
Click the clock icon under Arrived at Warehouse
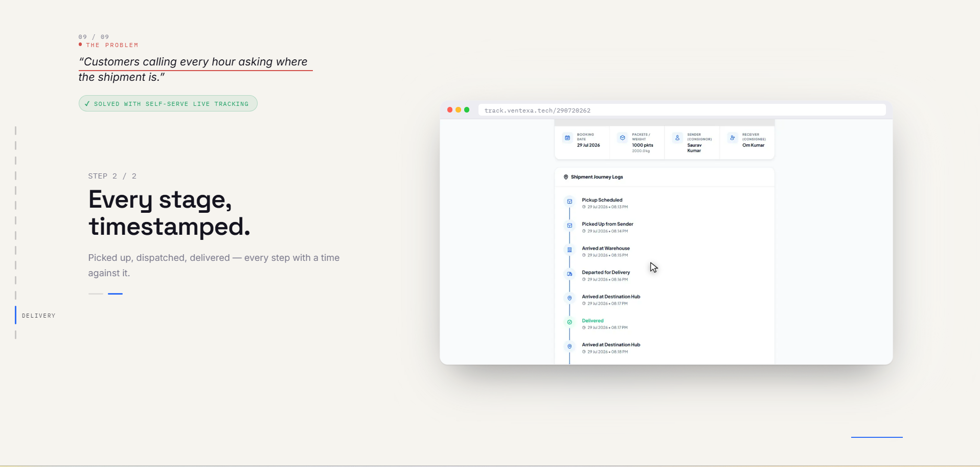click(584, 255)
